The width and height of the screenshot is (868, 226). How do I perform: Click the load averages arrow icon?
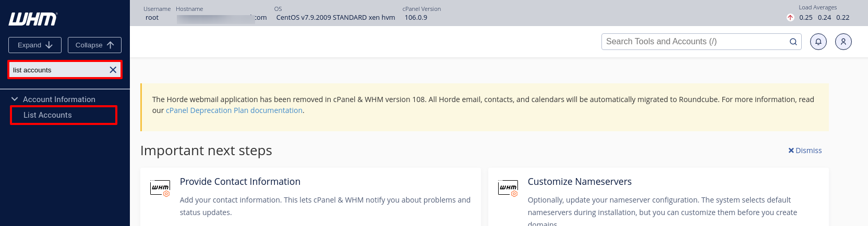[x=790, y=18]
